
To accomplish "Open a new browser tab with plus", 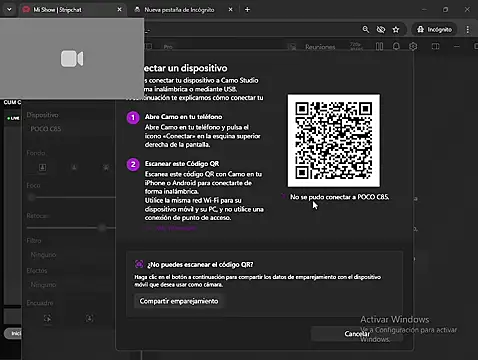I will coord(247,10).
